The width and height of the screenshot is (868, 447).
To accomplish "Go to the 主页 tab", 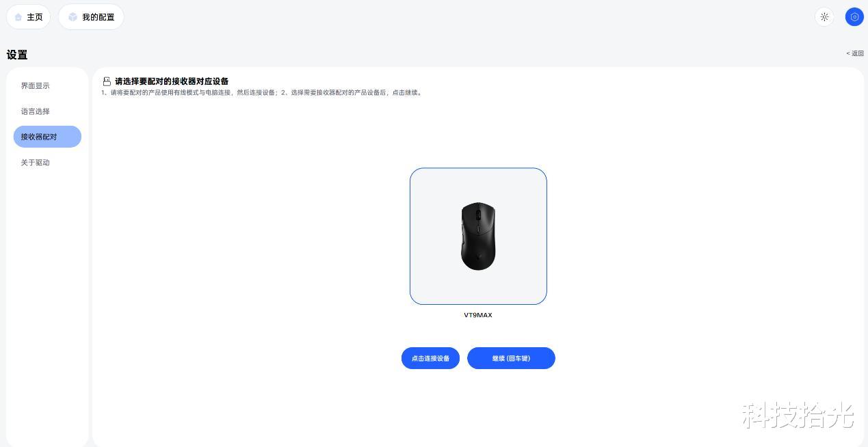I will (x=29, y=17).
